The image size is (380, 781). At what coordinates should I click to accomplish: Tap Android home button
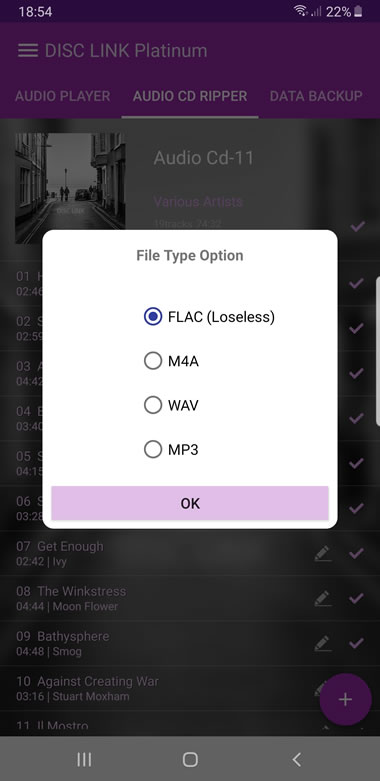190,759
